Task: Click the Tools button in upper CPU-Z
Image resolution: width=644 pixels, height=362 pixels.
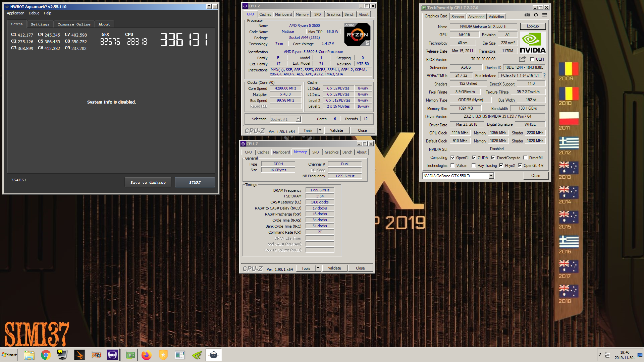Action: [308, 130]
